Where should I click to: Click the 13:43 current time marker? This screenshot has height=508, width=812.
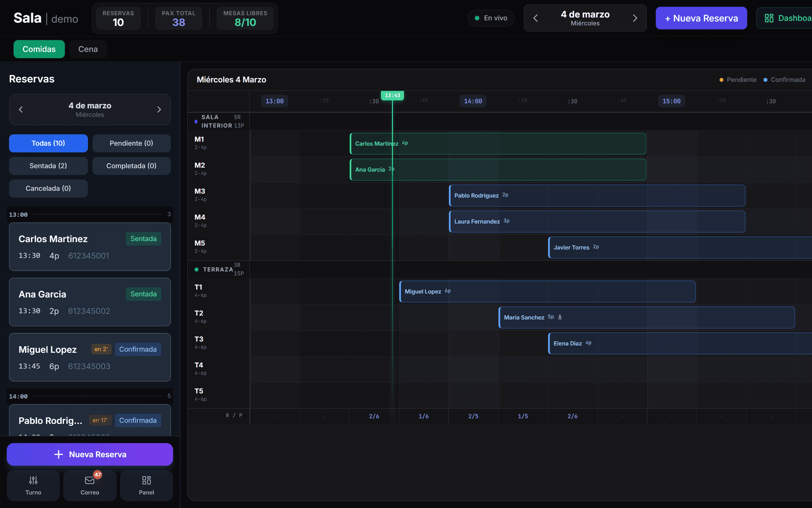[x=392, y=96]
